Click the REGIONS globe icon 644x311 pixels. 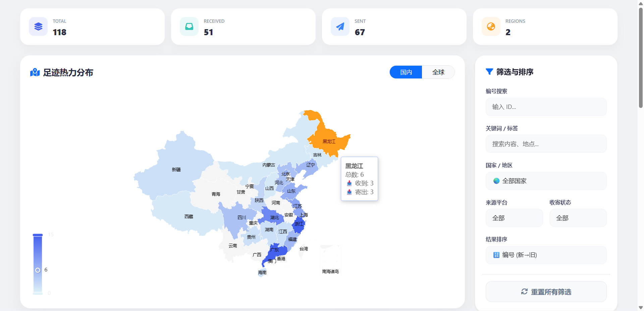coord(491,26)
